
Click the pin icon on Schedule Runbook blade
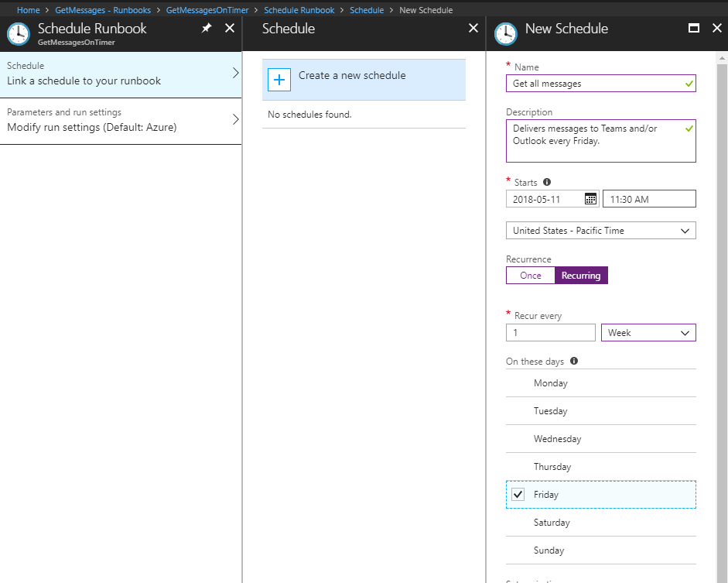207,29
